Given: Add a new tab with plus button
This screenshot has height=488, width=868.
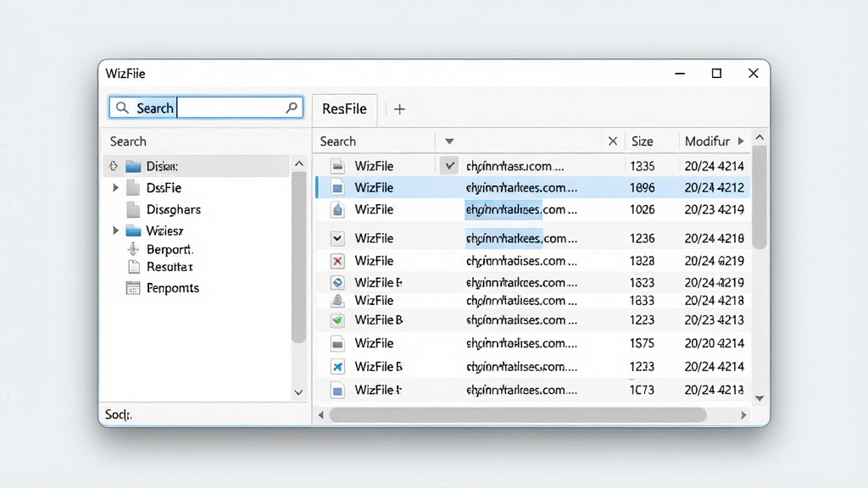Looking at the screenshot, I should 399,109.
